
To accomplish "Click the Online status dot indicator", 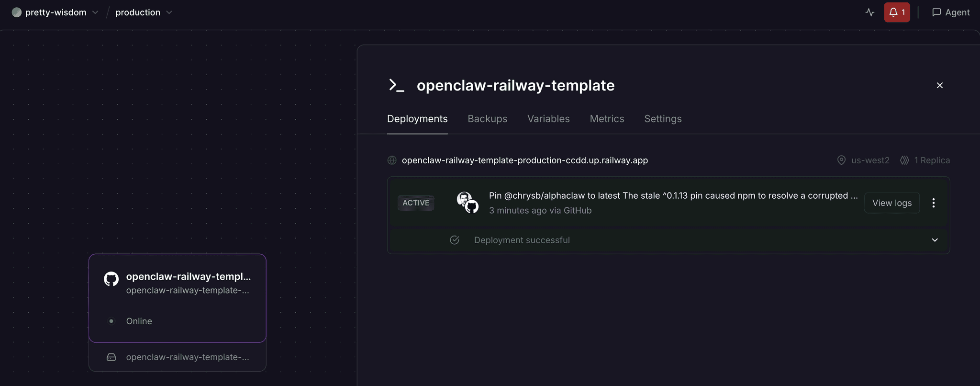I will click(x=111, y=321).
